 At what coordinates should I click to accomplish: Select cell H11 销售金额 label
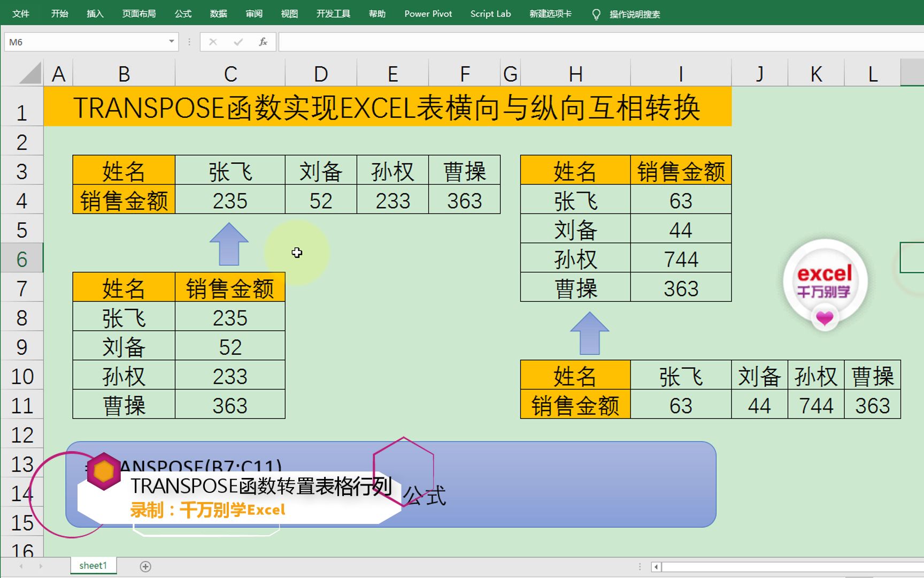tap(575, 405)
